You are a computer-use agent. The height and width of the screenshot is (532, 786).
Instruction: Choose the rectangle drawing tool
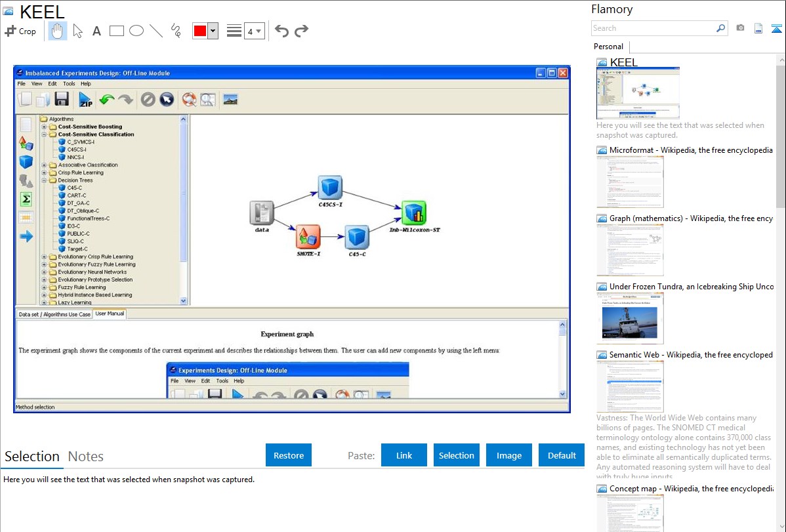click(116, 31)
